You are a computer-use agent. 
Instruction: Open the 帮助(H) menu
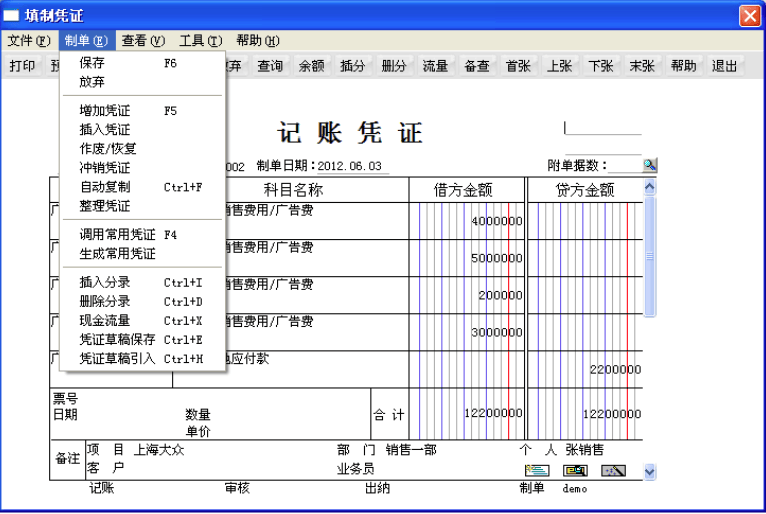pos(257,41)
